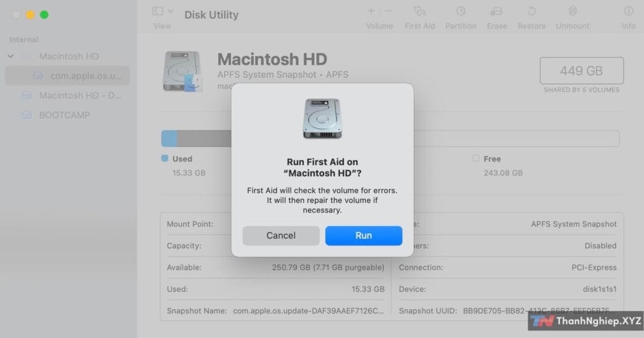Click the blue used portion of the storage bar
The width and height of the screenshot is (644, 338).
pyautogui.click(x=169, y=139)
